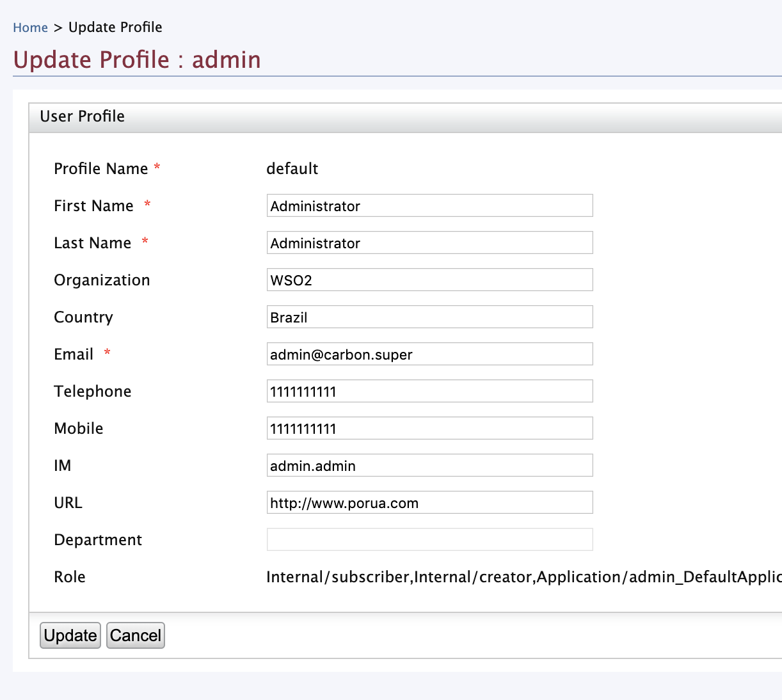782x700 pixels.
Task: Click the Home breadcrumb link
Action: pos(30,28)
